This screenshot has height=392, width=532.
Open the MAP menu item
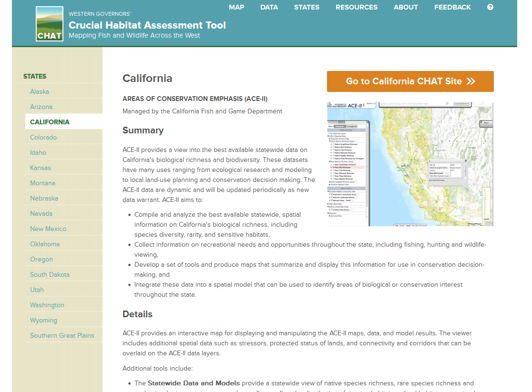pyautogui.click(x=236, y=7)
